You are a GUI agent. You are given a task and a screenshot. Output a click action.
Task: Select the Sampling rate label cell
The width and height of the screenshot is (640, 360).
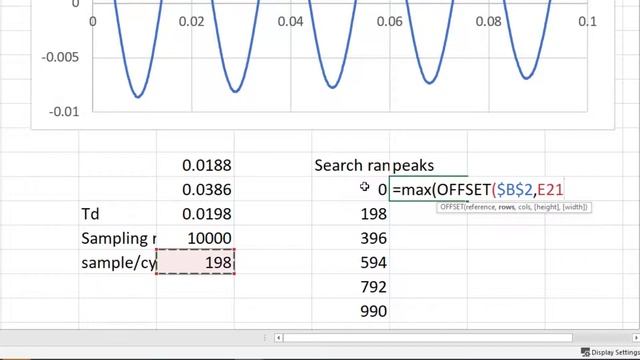point(118,238)
